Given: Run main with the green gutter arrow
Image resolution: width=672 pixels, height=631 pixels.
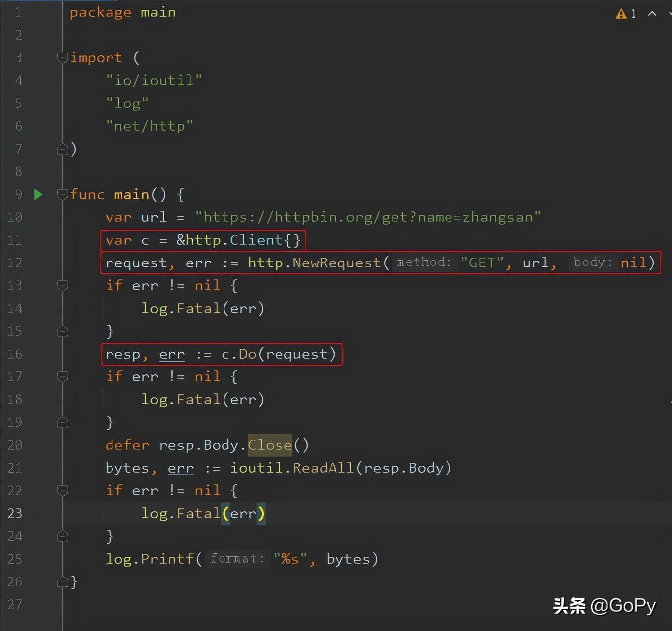Looking at the screenshot, I should click(x=38, y=194).
